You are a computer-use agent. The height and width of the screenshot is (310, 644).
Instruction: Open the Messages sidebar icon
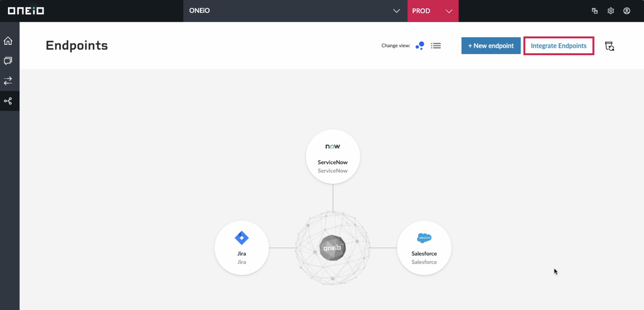pyautogui.click(x=8, y=61)
